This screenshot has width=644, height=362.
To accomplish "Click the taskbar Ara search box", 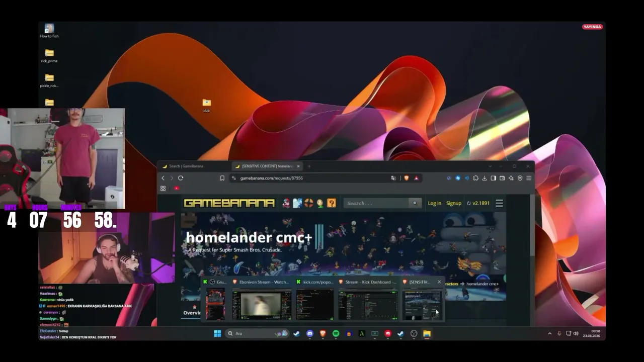I will pyautogui.click(x=257, y=333).
